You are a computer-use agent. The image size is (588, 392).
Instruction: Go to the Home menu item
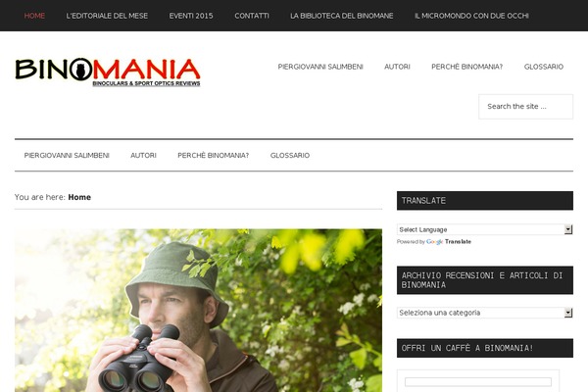pos(34,16)
